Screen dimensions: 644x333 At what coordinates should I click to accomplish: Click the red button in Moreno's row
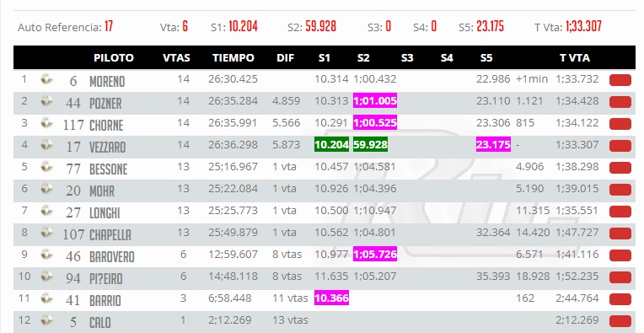tap(620, 79)
